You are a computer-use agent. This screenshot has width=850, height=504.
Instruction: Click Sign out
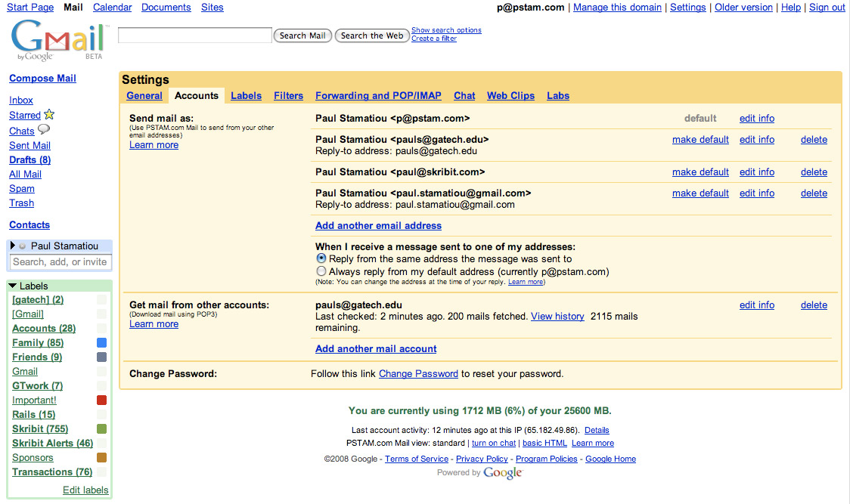[827, 7]
